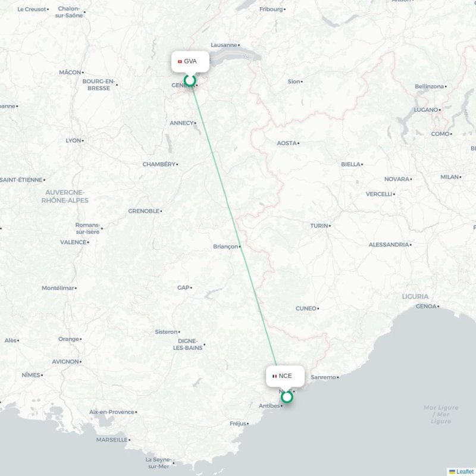Click the GVA airport circle marker
Screen dimensions: 476x476
(x=190, y=80)
